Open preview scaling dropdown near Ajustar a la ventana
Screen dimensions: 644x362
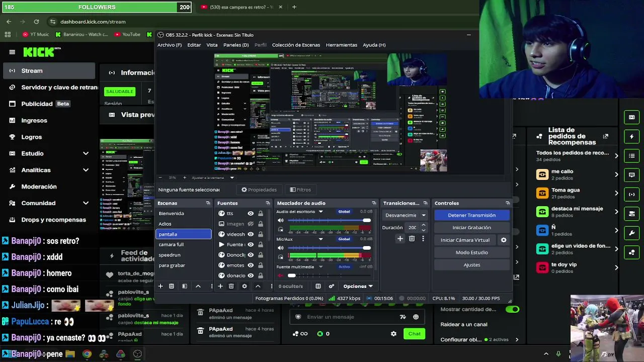(232, 177)
